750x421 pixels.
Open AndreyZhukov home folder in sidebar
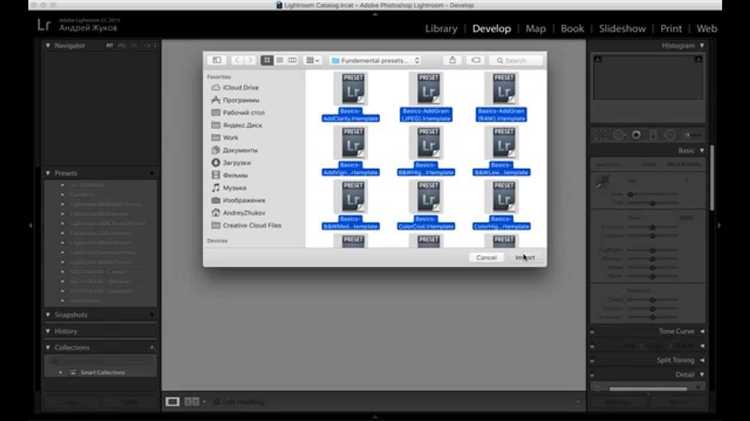click(238, 213)
